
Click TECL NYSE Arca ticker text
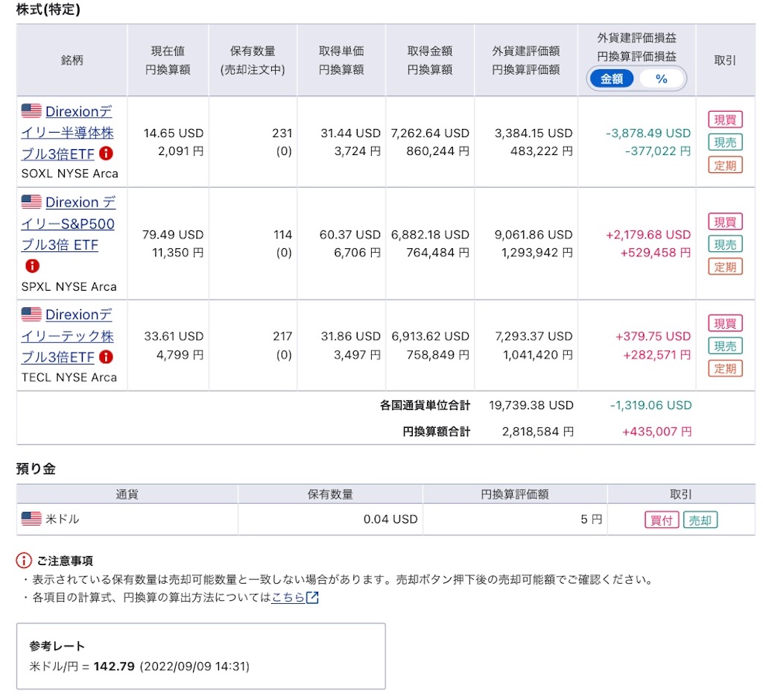pyautogui.click(x=69, y=377)
